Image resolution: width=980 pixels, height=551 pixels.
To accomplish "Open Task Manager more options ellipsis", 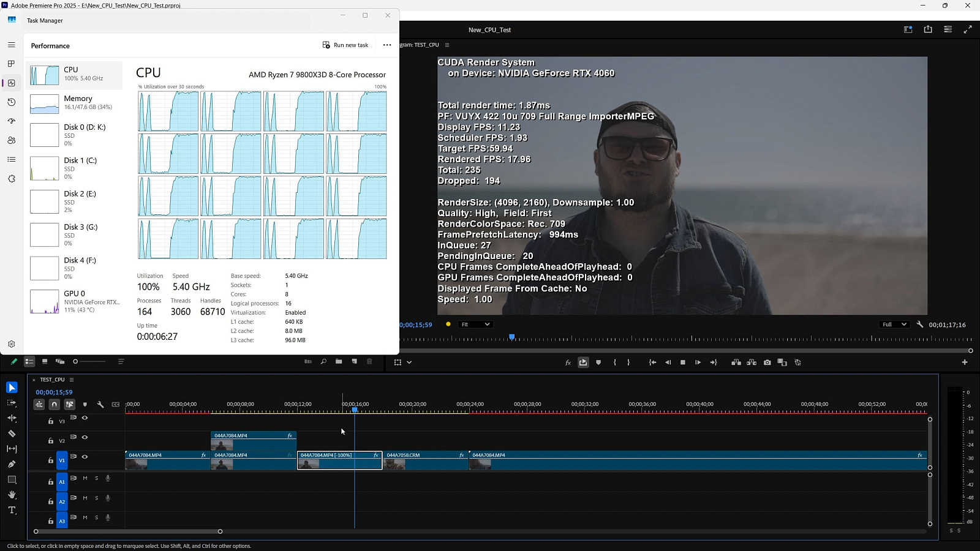I will 387,45.
